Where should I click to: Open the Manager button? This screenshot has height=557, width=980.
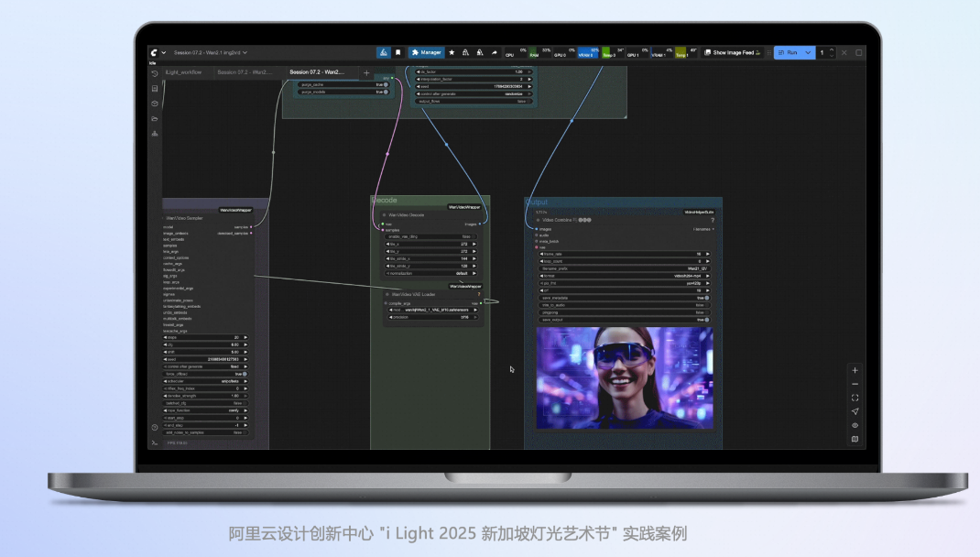point(426,52)
